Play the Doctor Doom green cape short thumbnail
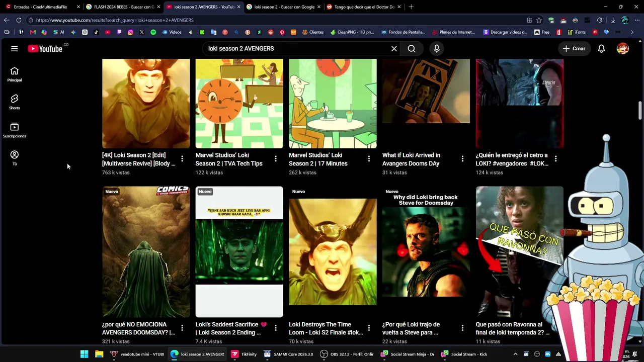 pyautogui.click(x=146, y=252)
